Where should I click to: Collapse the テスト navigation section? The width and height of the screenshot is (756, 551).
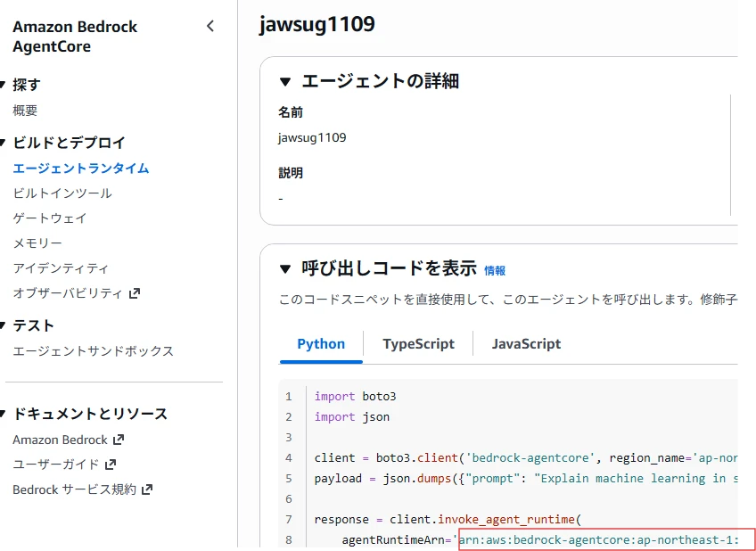click(x=4, y=325)
